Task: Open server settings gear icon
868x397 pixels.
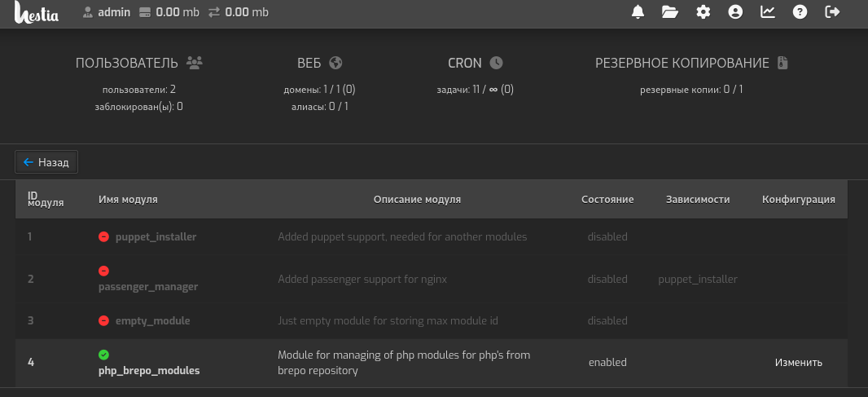Action: point(704,12)
